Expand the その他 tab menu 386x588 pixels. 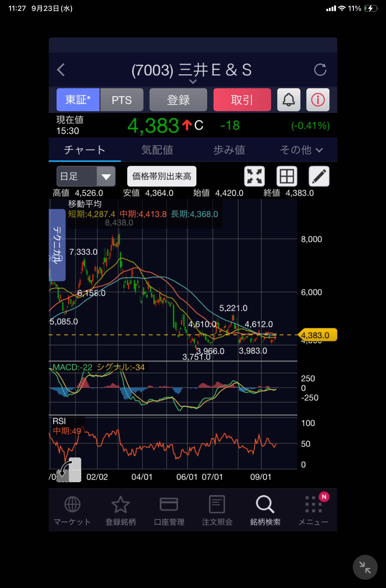point(301,150)
